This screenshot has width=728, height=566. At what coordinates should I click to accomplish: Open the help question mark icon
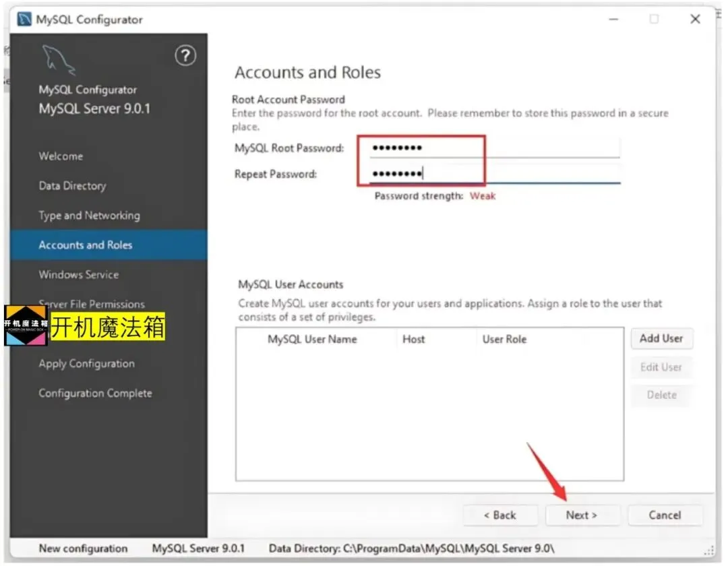(x=185, y=56)
